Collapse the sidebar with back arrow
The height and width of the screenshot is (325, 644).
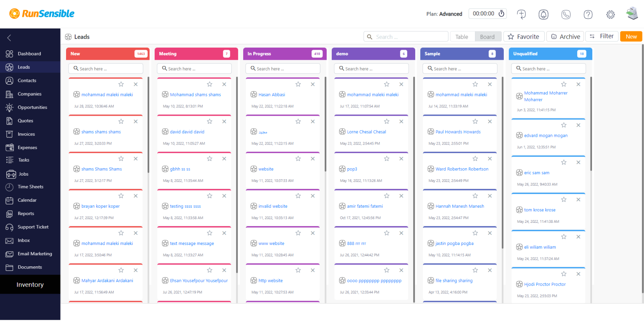pyautogui.click(x=9, y=38)
